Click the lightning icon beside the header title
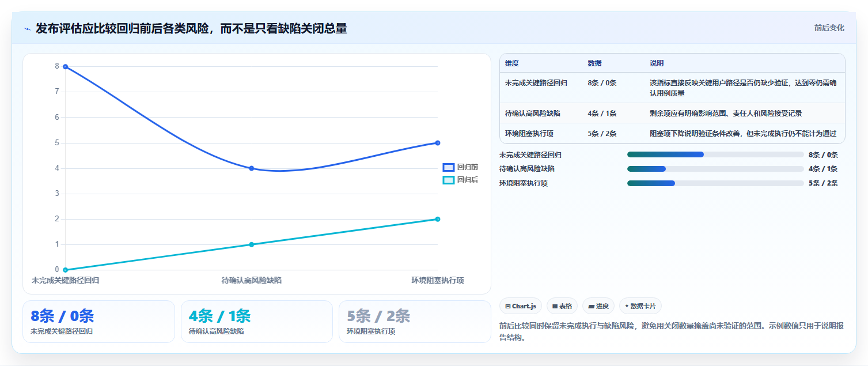Image resolution: width=868 pixels, height=366 pixels. (27, 28)
